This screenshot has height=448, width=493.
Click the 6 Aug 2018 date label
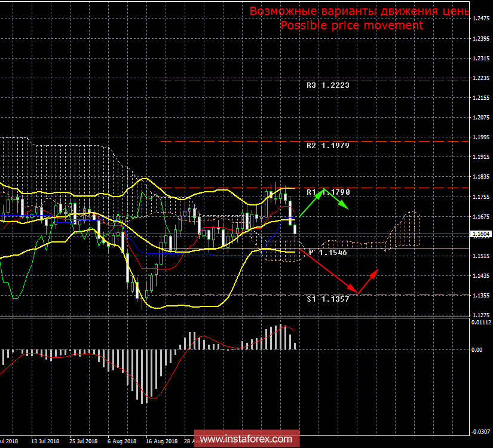[122, 441]
